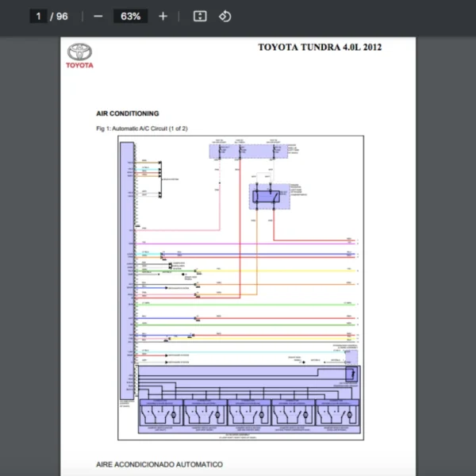Click the AIRE ACONDICIONADO AUTOMATICO text
The width and height of the screenshot is (476, 476).
click(159, 464)
